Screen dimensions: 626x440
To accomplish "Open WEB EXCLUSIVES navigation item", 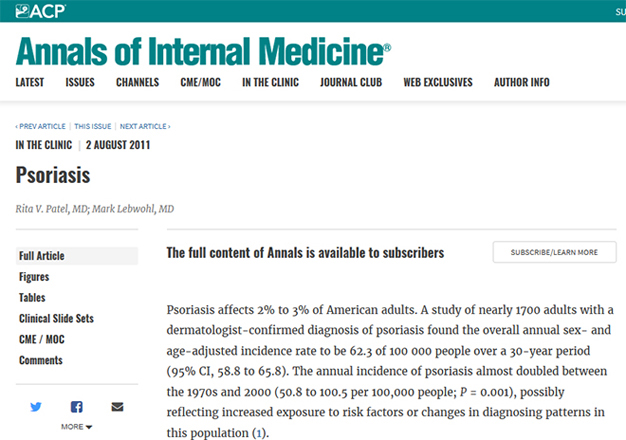I will coord(438,82).
